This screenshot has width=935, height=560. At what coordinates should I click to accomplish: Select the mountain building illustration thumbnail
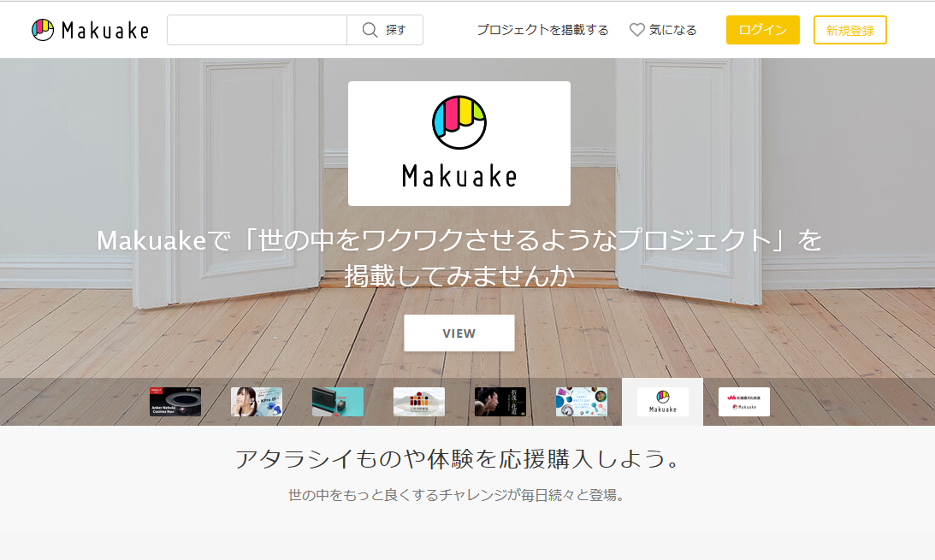click(x=419, y=402)
